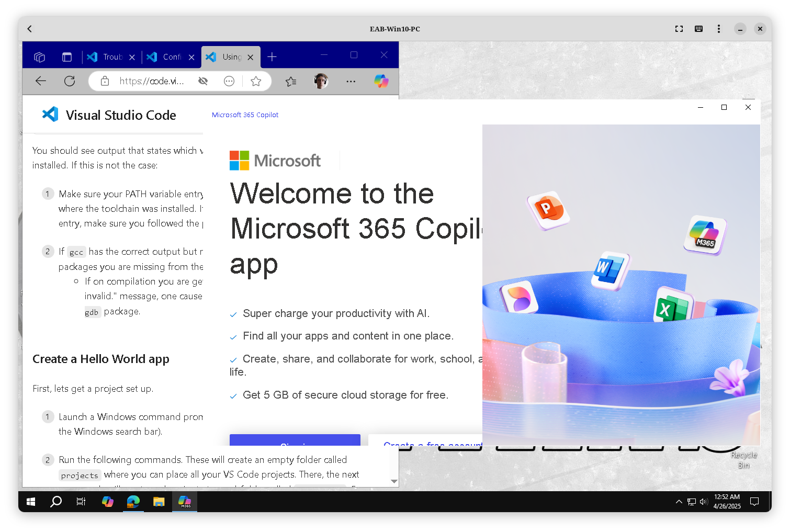Open Edge tab actions menu icon

[67, 57]
